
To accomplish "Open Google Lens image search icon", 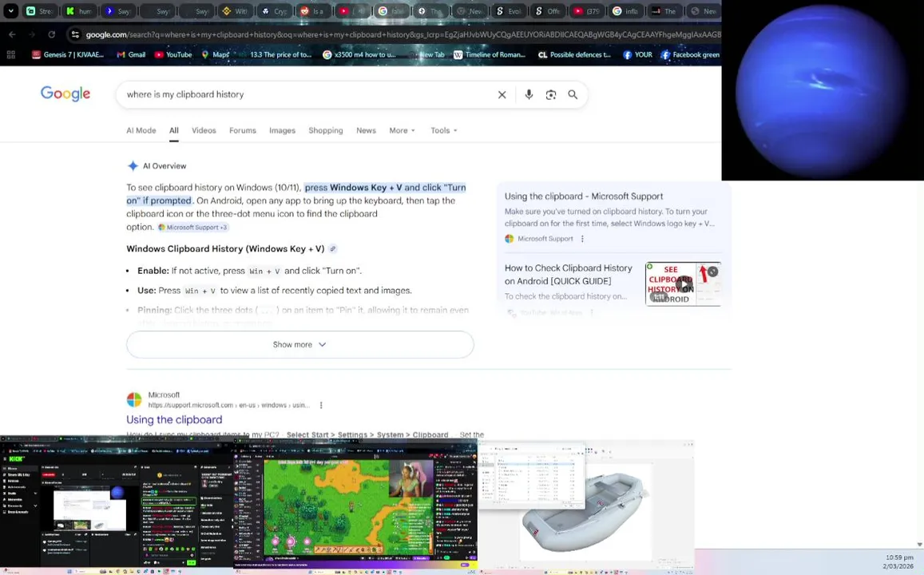I will [550, 94].
